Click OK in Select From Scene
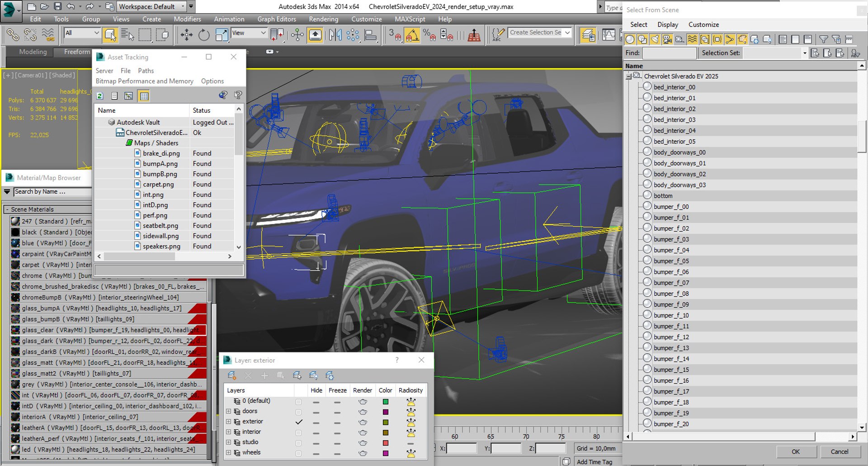Viewport: 868px width, 466px height. pos(796,452)
